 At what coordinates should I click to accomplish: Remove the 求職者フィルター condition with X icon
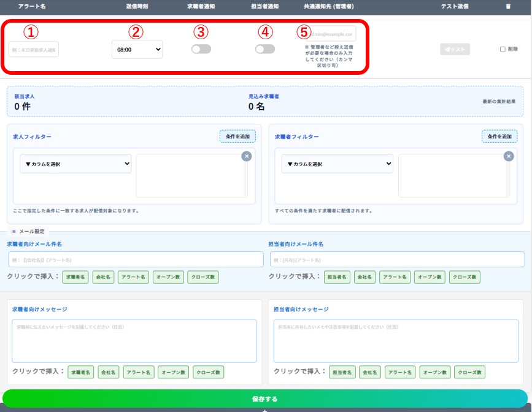point(509,156)
